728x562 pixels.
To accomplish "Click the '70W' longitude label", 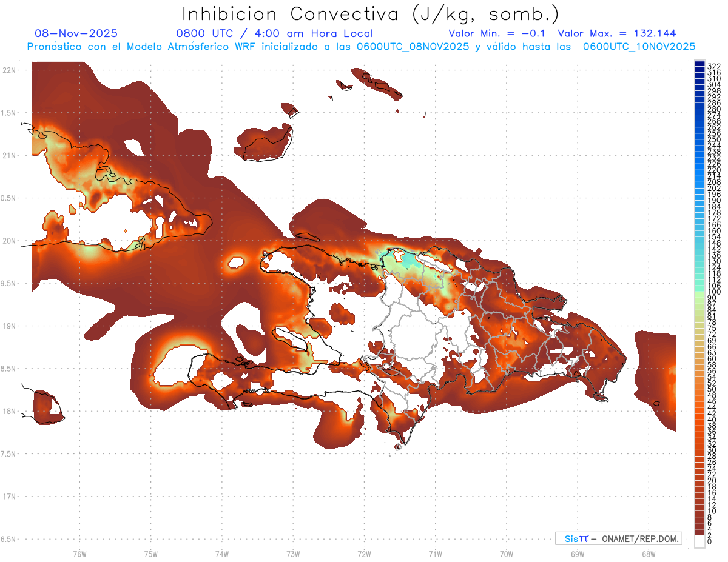I will click(x=507, y=554).
